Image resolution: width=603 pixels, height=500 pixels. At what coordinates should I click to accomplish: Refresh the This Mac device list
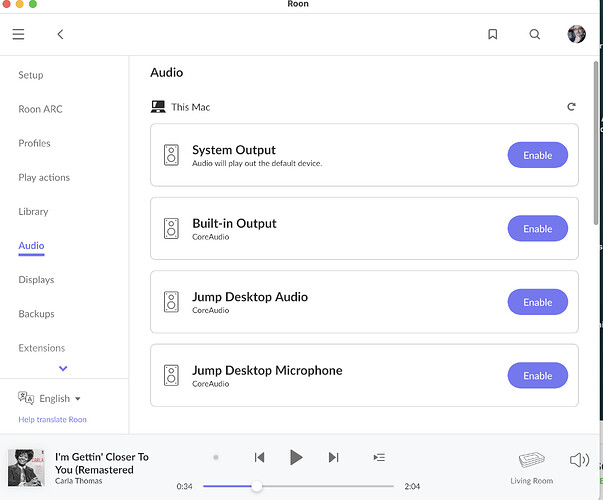click(x=571, y=107)
